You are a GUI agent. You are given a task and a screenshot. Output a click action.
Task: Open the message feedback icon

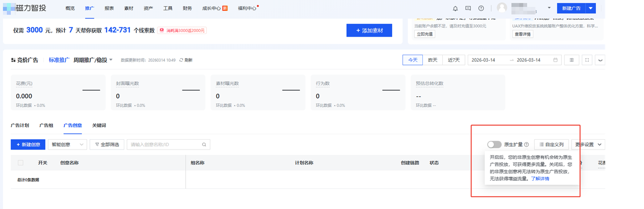pyautogui.click(x=468, y=8)
